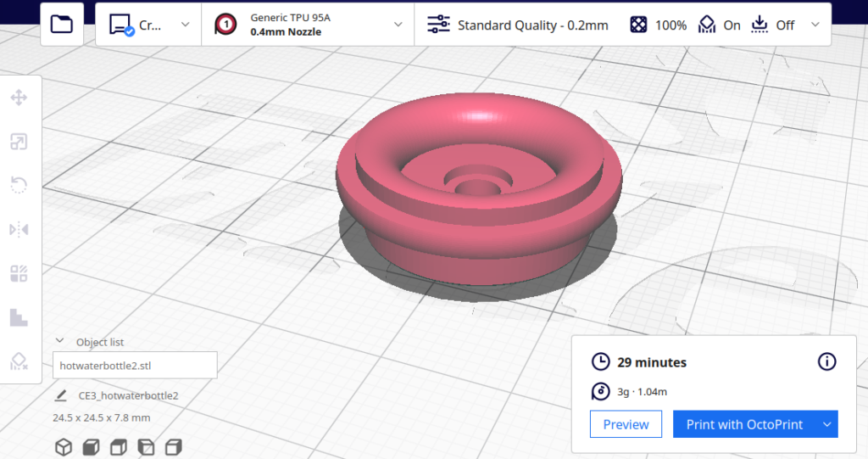Switch to 3D perspective view cube
The width and height of the screenshot is (868, 459).
tap(64, 447)
